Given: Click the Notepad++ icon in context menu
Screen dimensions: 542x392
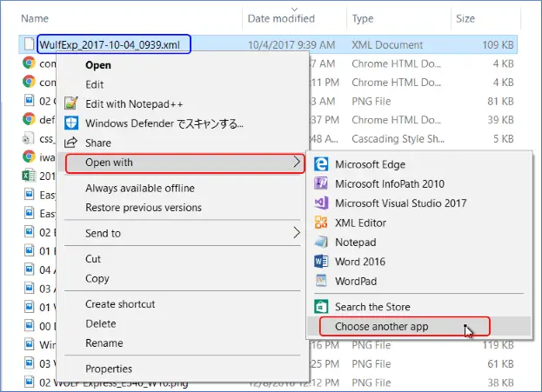Looking at the screenshot, I should 71,103.
